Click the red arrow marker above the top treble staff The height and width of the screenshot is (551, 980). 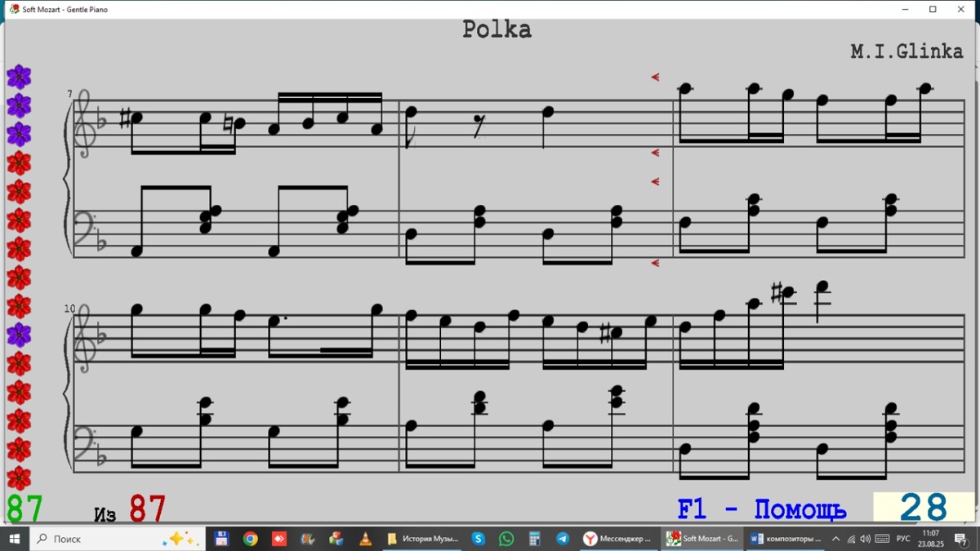tap(655, 78)
